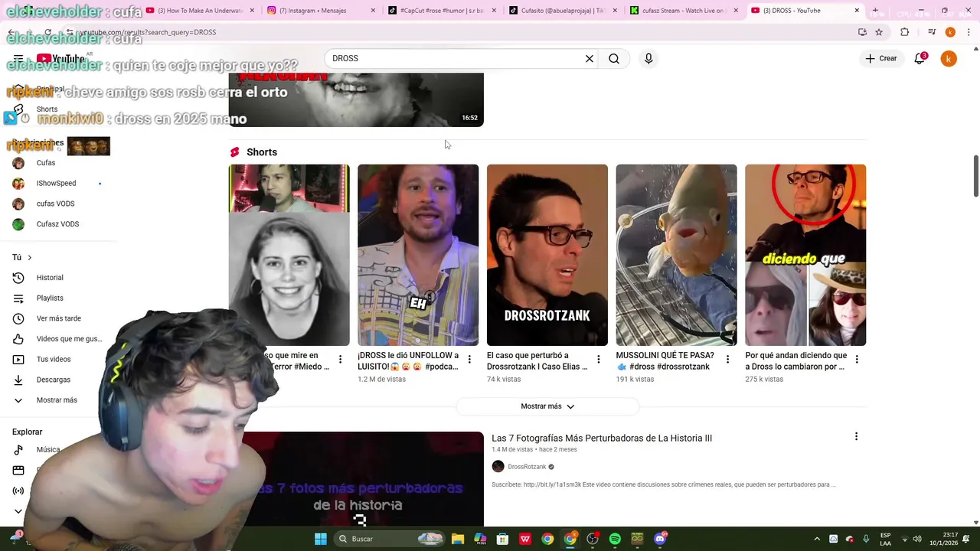
Task: Open options for LUISITO unfollow short
Action: tap(469, 359)
